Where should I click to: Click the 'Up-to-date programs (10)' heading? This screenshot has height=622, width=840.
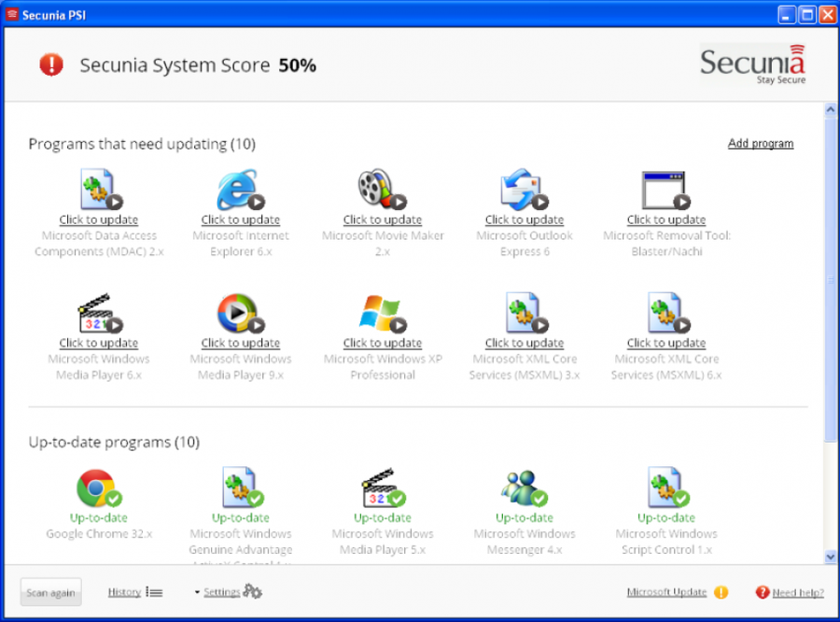coord(114,443)
